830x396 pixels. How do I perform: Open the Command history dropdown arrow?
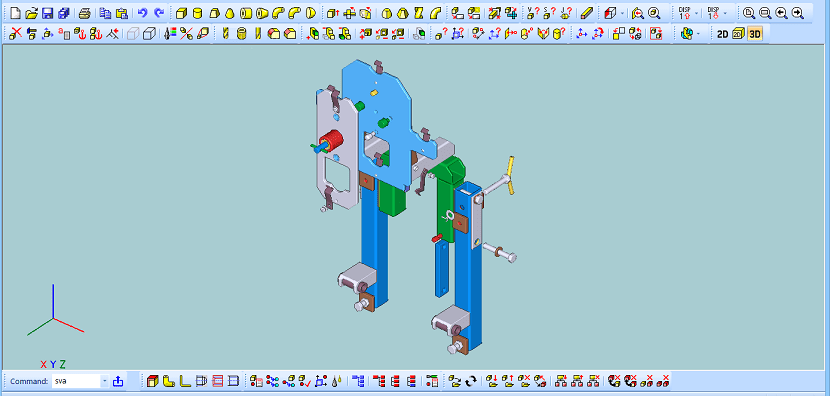click(x=104, y=381)
